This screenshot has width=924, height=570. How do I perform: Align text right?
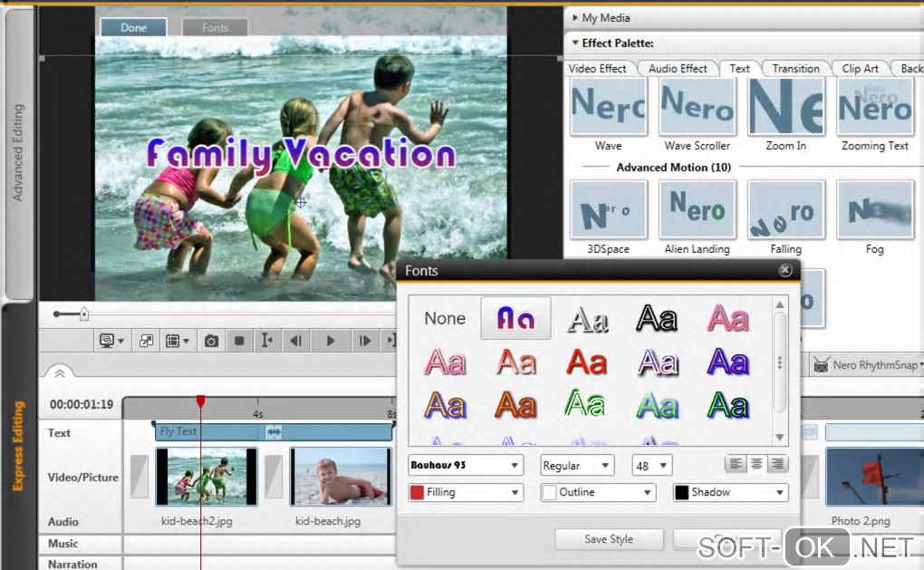(777, 464)
